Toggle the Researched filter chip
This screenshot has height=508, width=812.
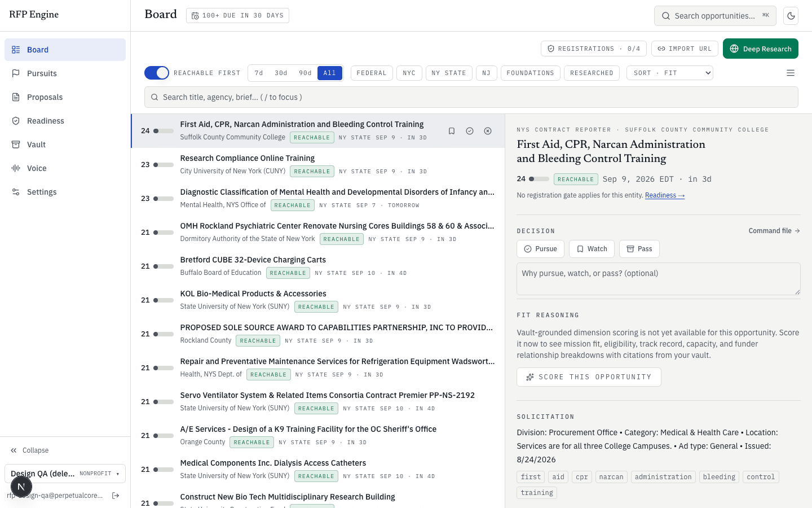tap(592, 73)
